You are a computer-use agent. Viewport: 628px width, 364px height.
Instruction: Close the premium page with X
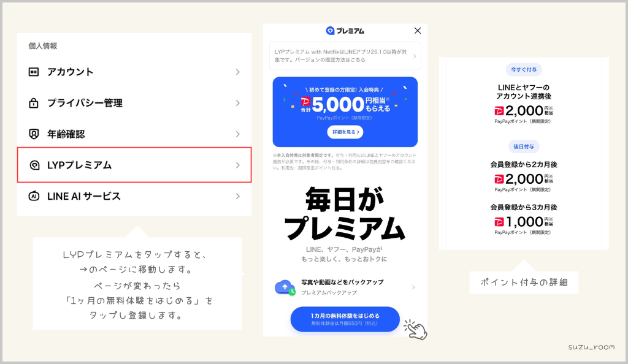point(417,31)
